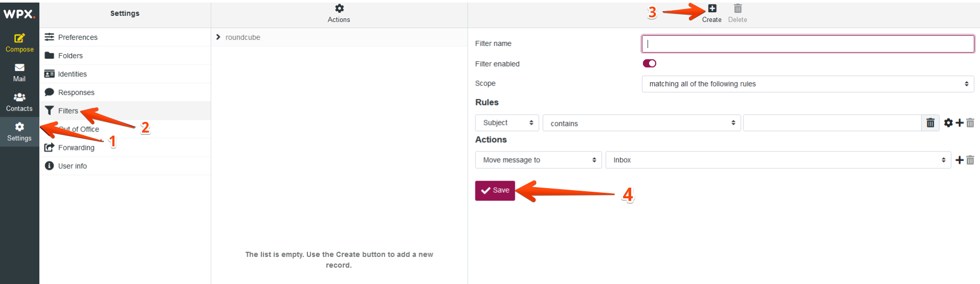Open the Contacts section
980x284 pixels.
[x=19, y=102]
